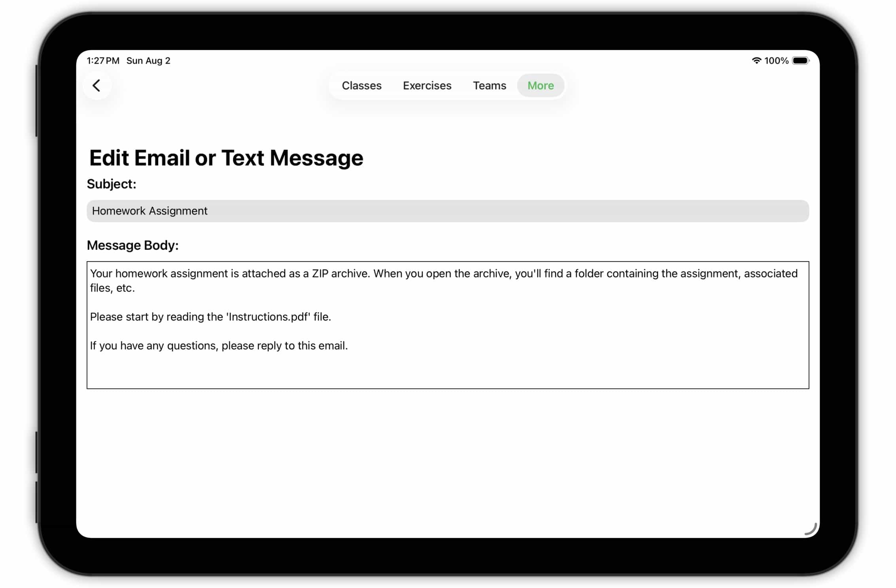Tap the battery icon in status bar
This screenshot has height=588, width=896.
point(801,60)
